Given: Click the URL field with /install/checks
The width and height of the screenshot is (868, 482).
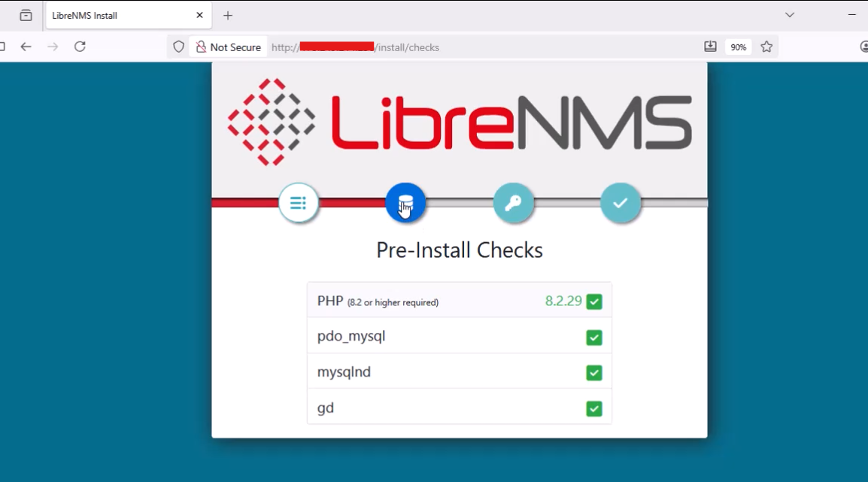Looking at the screenshot, I should coord(481,47).
